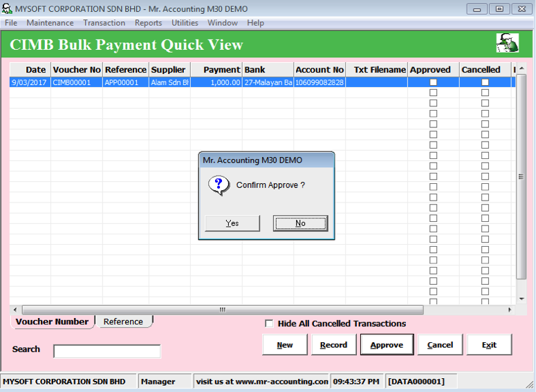Click the Exit button
This screenshot has width=536, height=392.
[x=489, y=345]
